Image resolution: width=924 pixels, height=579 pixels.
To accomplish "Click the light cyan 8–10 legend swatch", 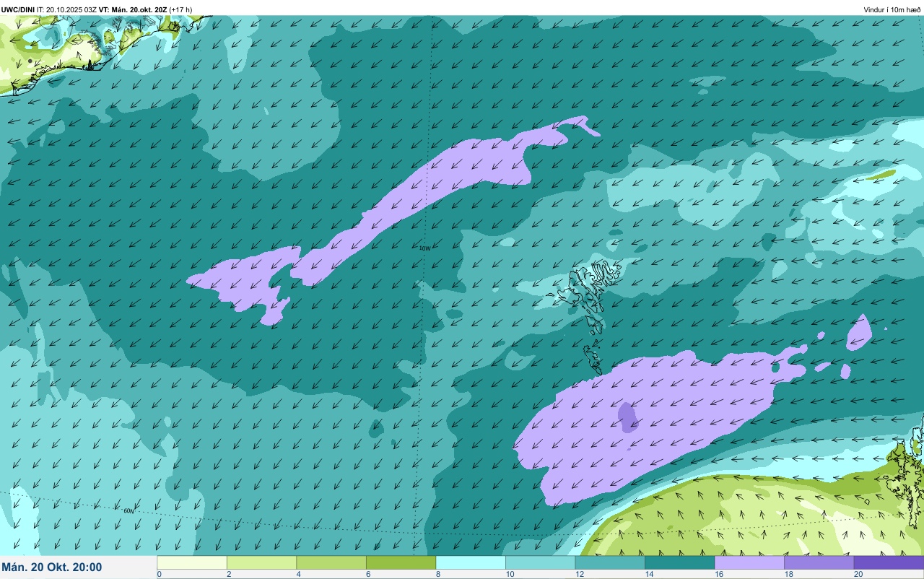I will (x=471, y=562).
